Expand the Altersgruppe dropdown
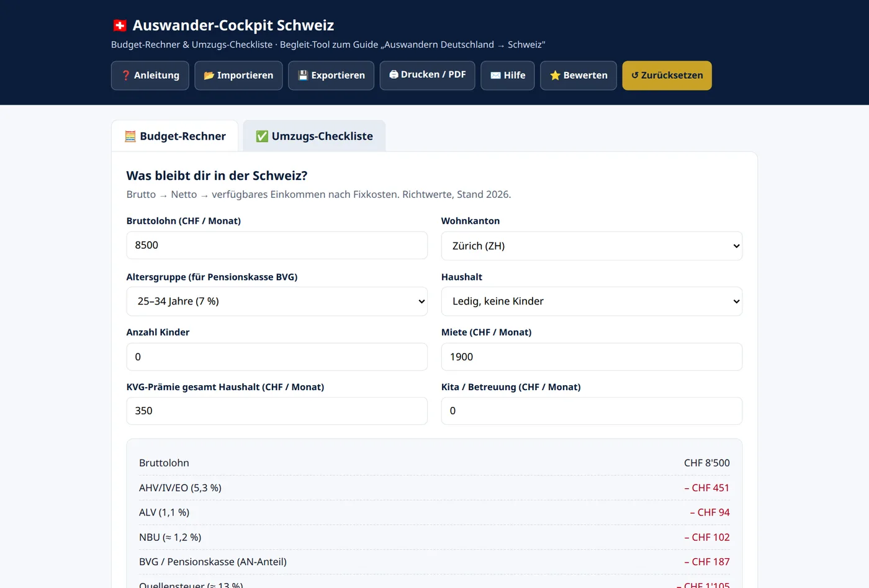 (x=277, y=301)
